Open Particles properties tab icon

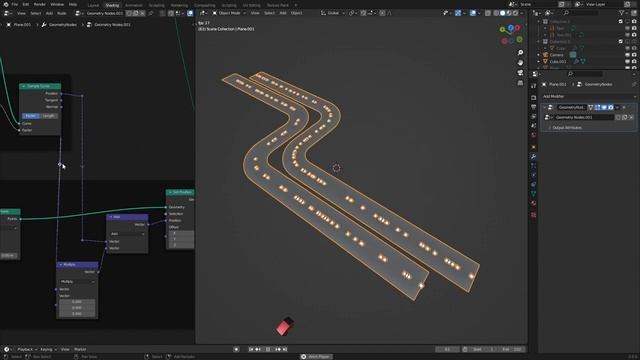click(533, 166)
